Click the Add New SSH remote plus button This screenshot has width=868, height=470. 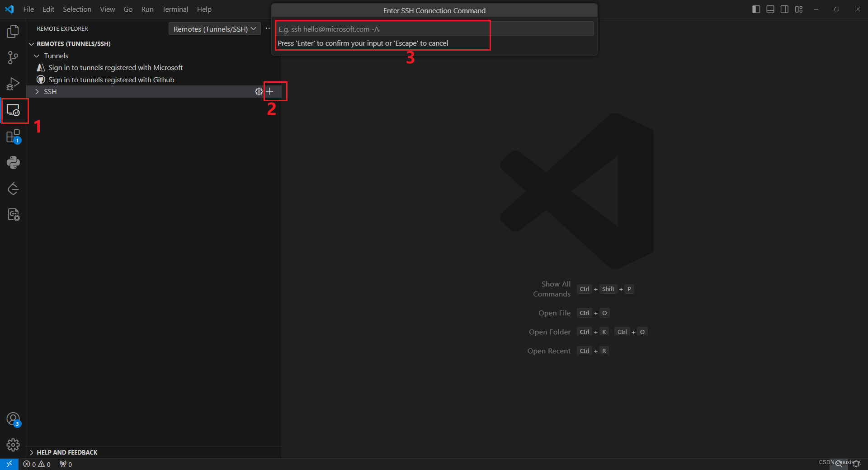[x=270, y=91]
